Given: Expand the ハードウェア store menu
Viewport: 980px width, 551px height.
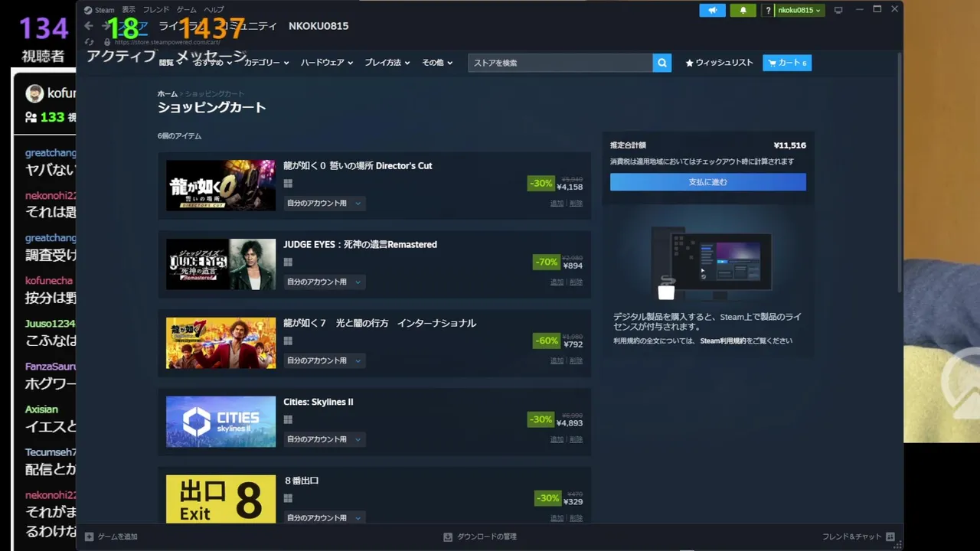Looking at the screenshot, I should coord(327,63).
